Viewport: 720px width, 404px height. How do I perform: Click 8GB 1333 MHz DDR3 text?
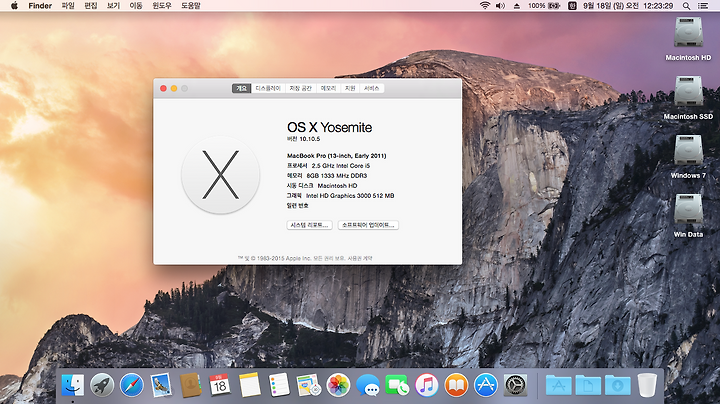(337, 176)
